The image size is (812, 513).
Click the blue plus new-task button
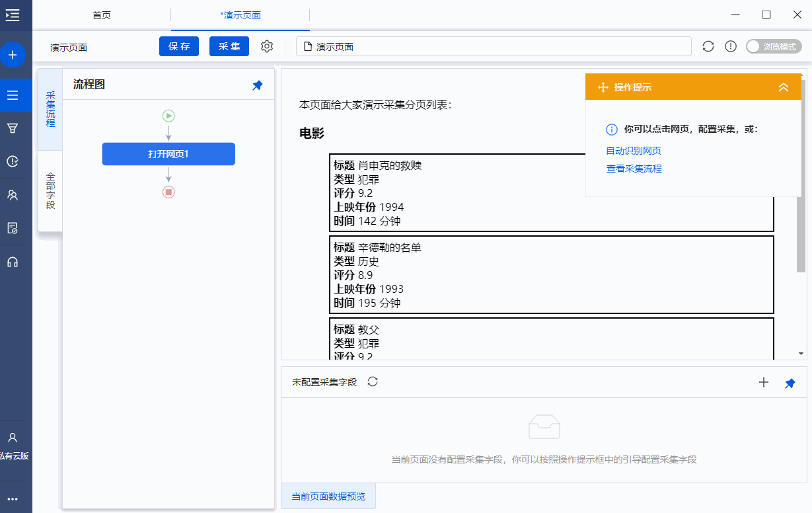click(13, 55)
